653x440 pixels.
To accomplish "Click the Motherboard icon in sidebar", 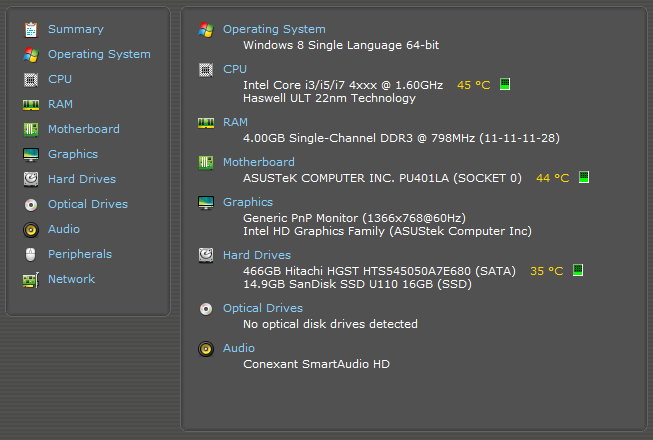I will 31,129.
